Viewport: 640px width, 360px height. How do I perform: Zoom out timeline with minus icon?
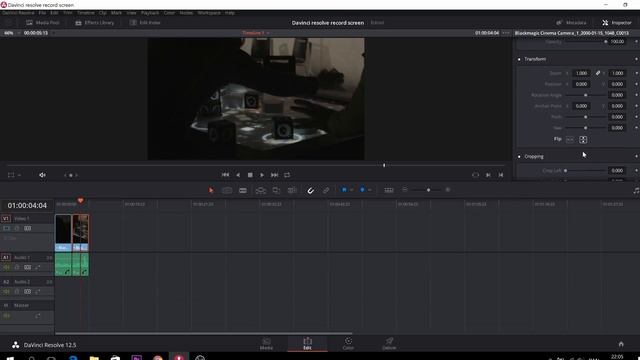click(x=405, y=190)
